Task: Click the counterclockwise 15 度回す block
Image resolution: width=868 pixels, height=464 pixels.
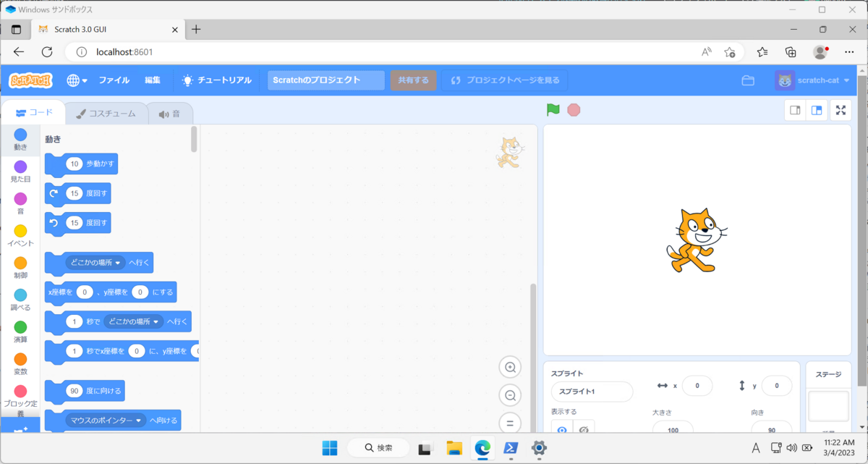Action: [x=77, y=223]
